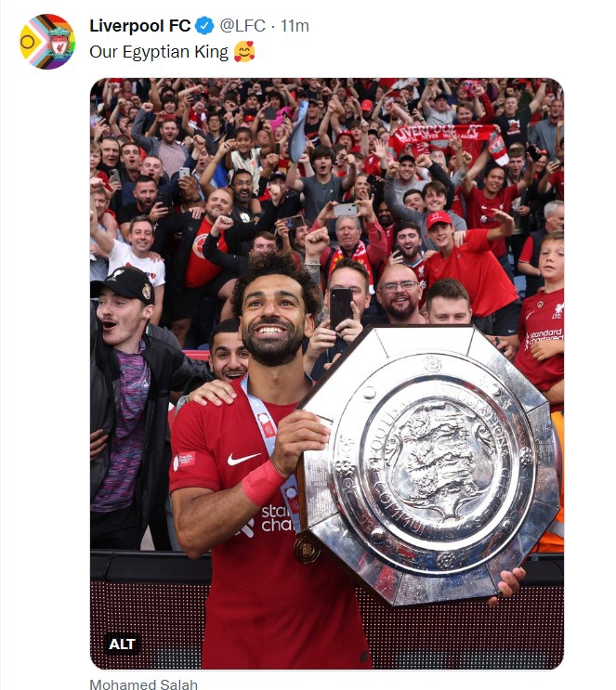616x690 pixels.
Task: Select the 'Our Egyptian King' tweet text
Action: coord(159,52)
